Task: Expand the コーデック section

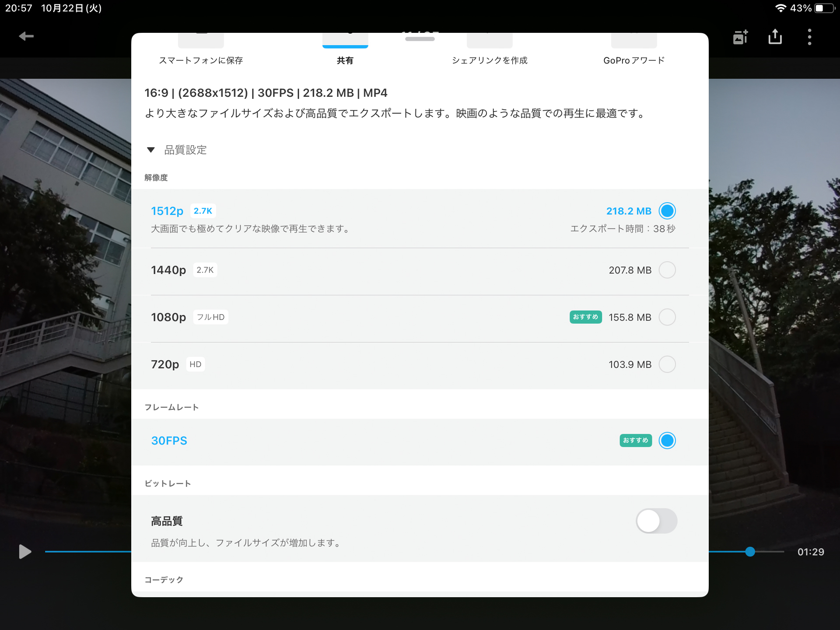Action: tap(164, 579)
